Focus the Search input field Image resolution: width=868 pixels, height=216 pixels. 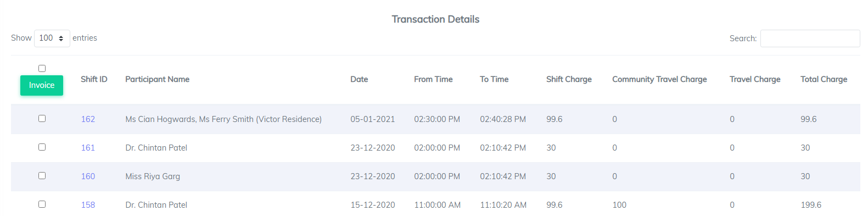[x=810, y=38]
